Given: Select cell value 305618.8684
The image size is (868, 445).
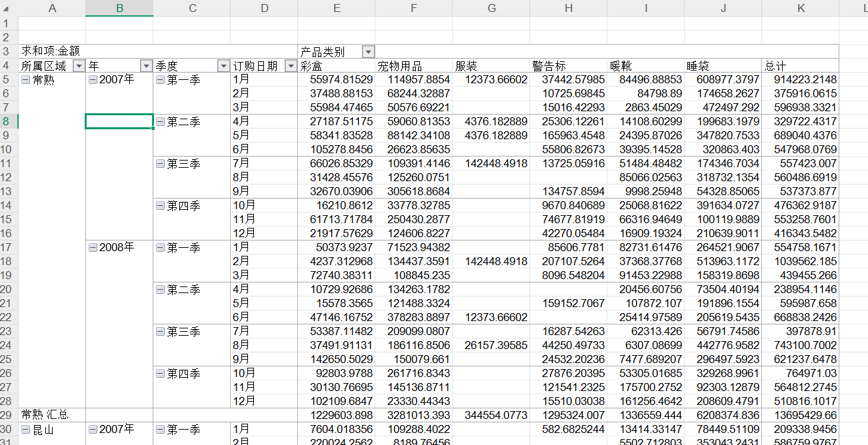Looking at the screenshot, I should point(413,192).
